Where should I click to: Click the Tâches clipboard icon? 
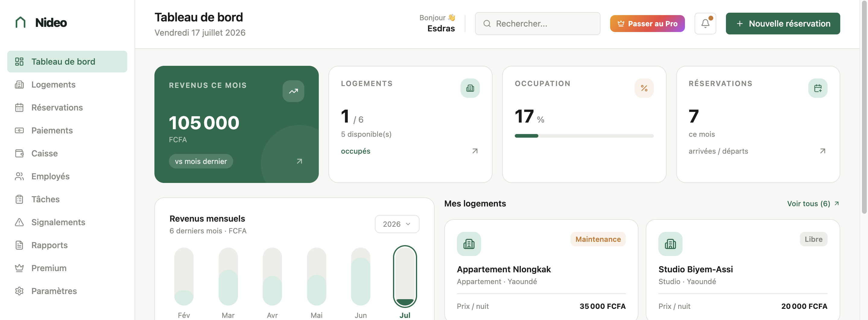coord(19,199)
